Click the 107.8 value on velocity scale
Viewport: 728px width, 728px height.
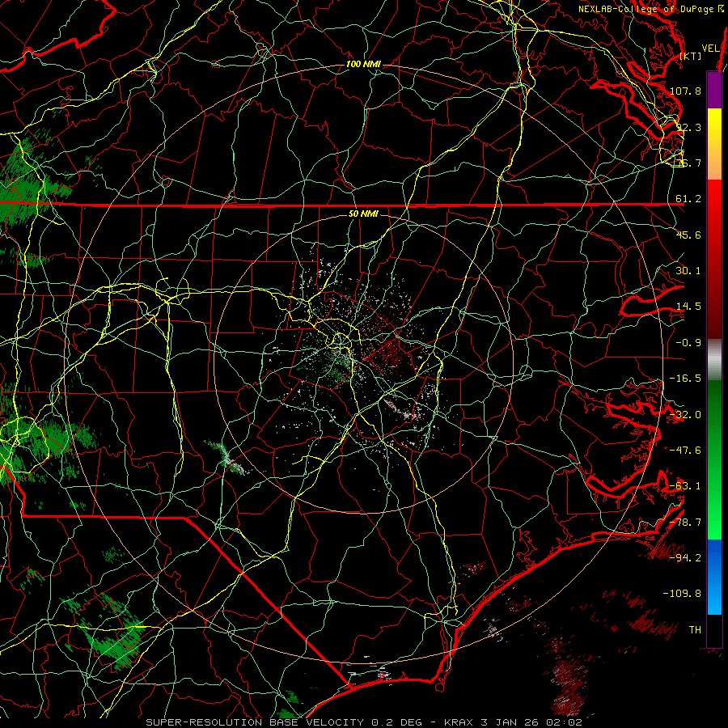[x=685, y=91]
